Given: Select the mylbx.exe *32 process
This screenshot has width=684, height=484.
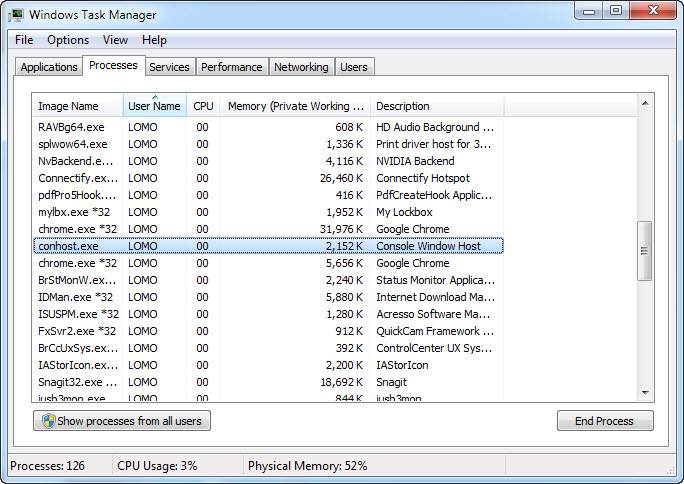Looking at the screenshot, I should click(x=268, y=212).
